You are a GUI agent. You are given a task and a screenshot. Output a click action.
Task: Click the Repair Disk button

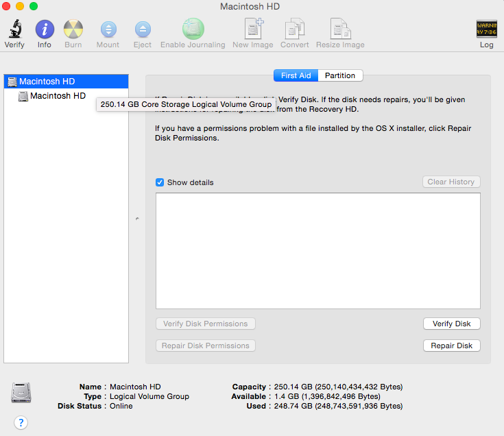452,346
